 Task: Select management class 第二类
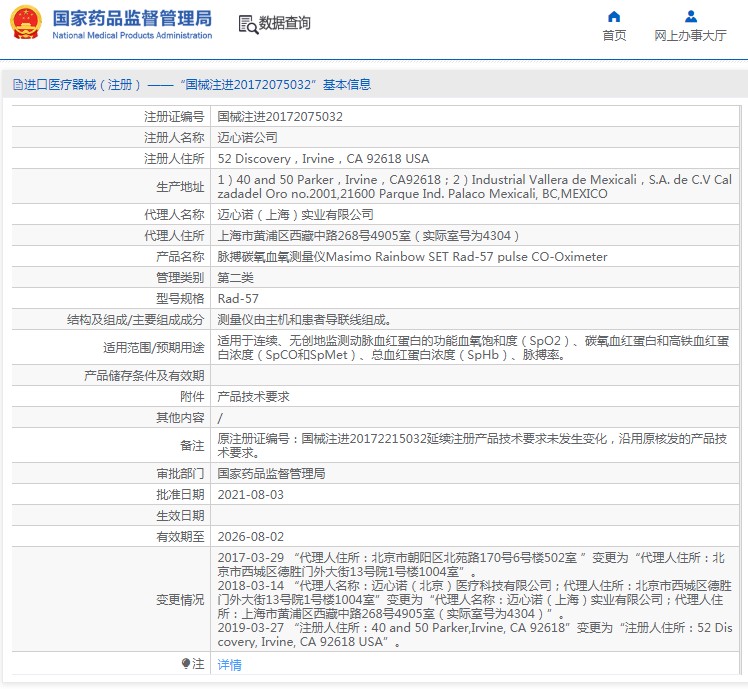click(x=236, y=278)
